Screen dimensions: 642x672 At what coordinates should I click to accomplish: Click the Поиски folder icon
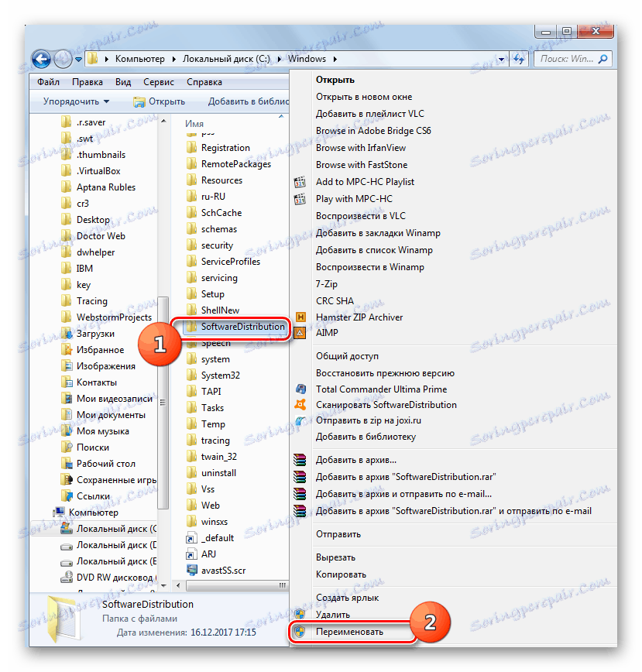point(67,447)
